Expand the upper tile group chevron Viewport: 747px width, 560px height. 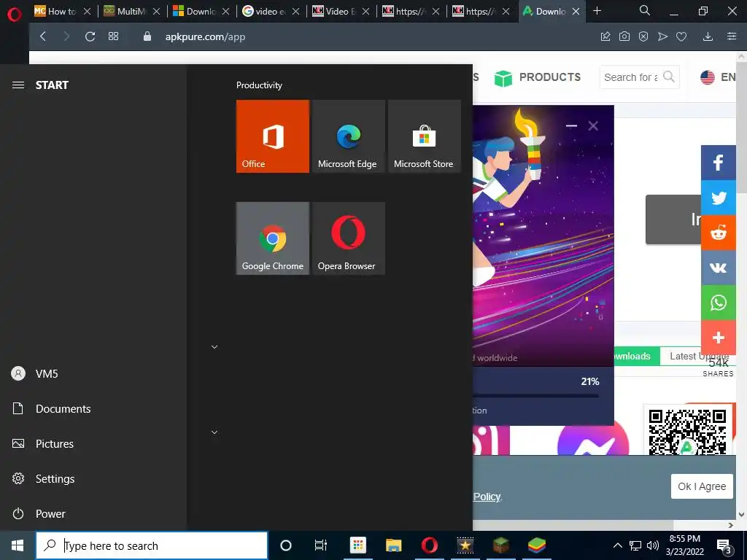point(214,347)
